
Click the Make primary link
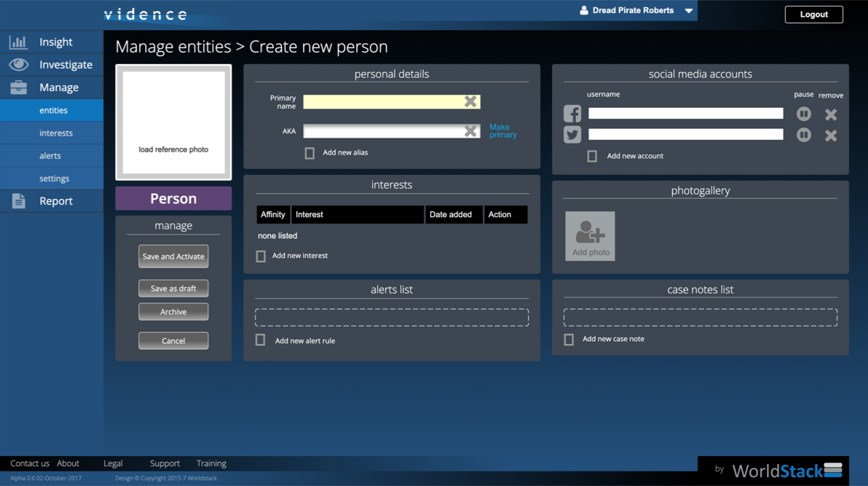(502, 130)
